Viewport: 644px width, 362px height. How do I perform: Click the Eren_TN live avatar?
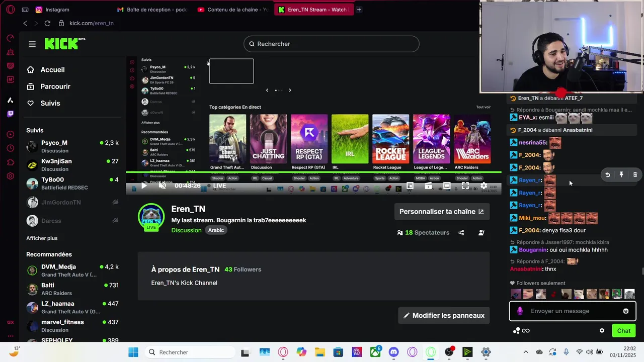tap(151, 217)
